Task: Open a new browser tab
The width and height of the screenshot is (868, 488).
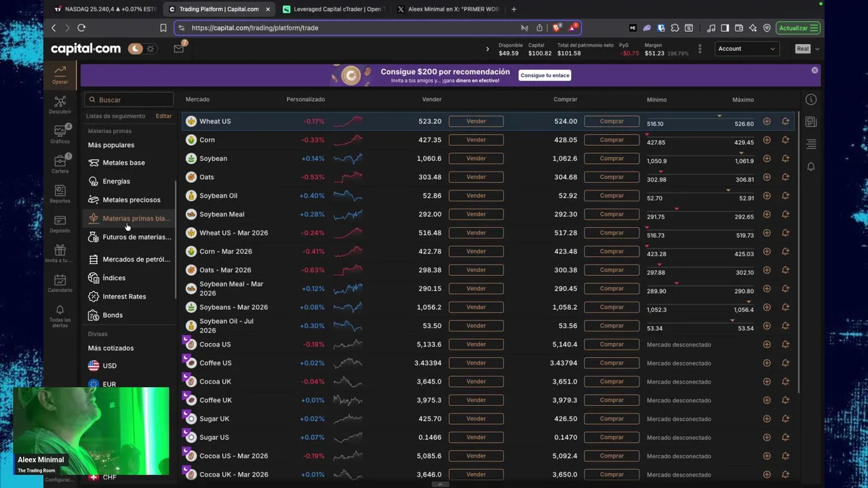Action: 513,9
